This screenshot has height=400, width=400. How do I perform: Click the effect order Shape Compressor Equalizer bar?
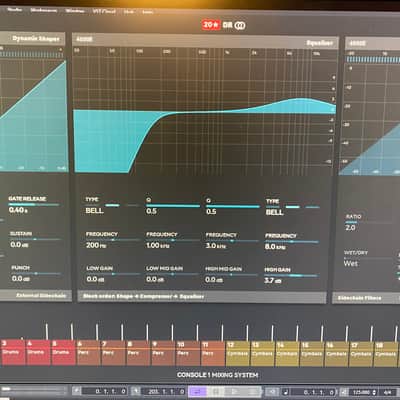click(x=202, y=296)
